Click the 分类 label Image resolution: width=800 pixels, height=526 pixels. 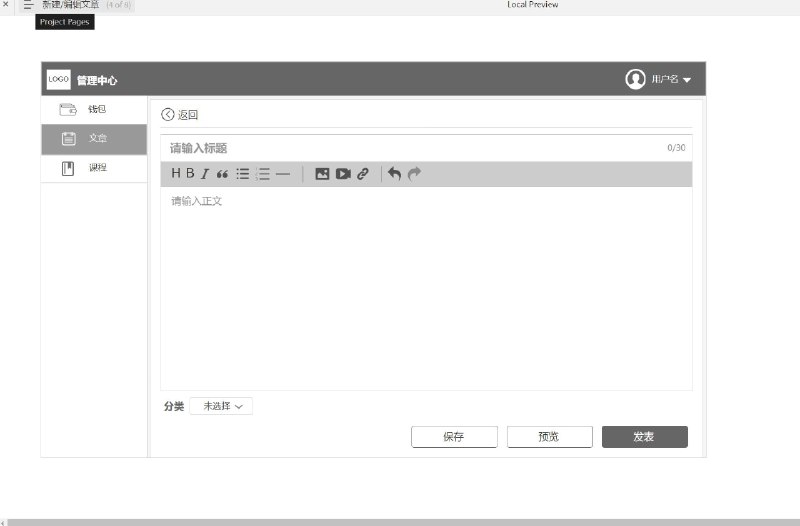pyautogui.click(x=173, y=406)
